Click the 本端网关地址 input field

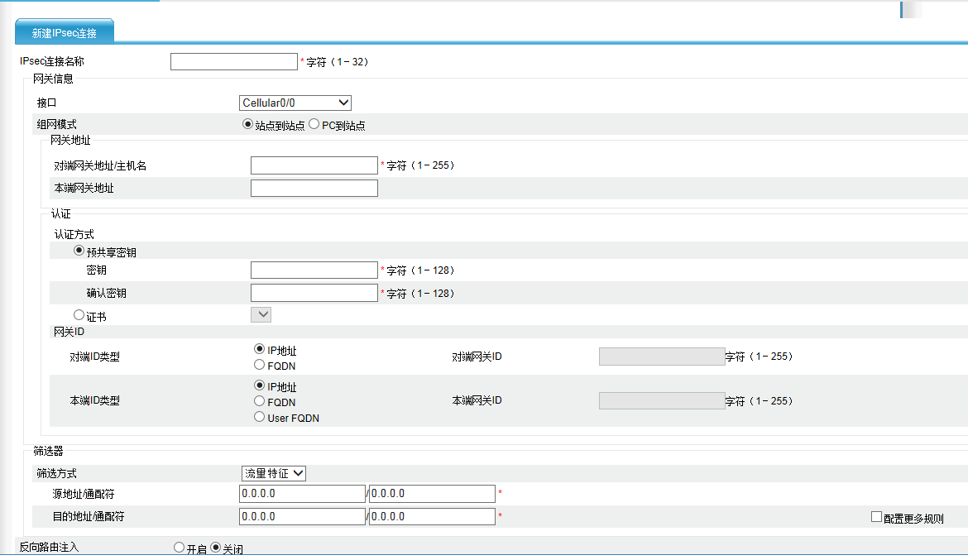pos(314,188)
